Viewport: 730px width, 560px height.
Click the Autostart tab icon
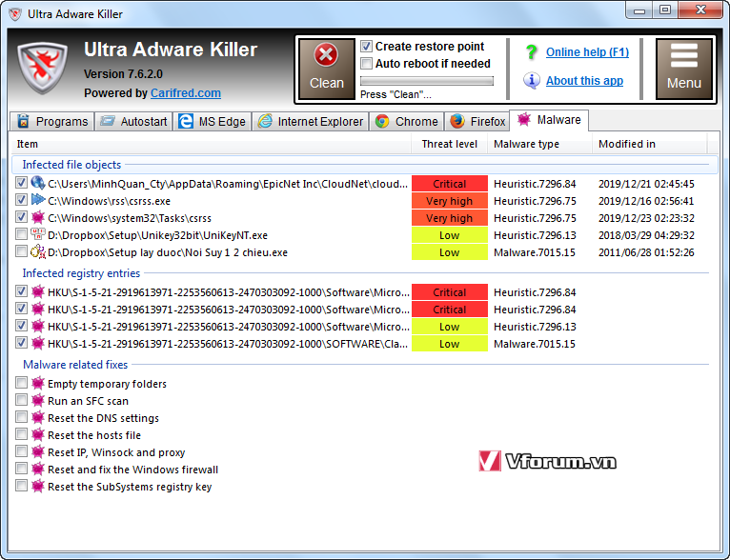108,121
